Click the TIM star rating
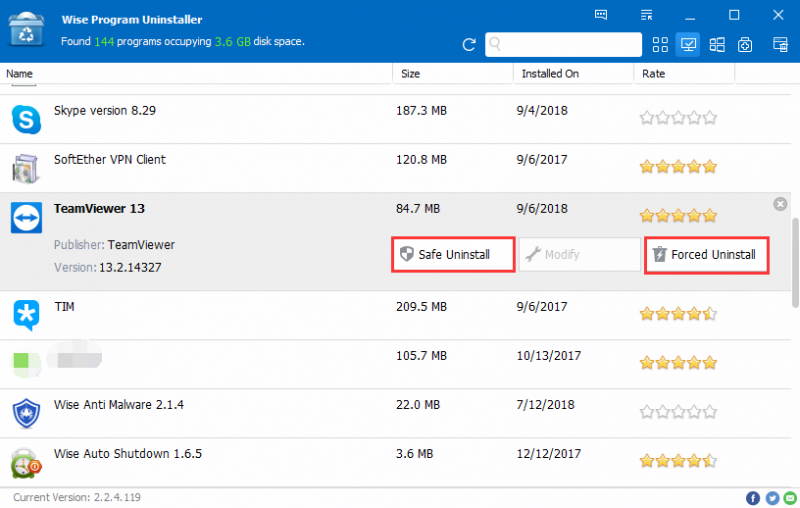Viewport: 800px width, 508px height. point(678,313)
